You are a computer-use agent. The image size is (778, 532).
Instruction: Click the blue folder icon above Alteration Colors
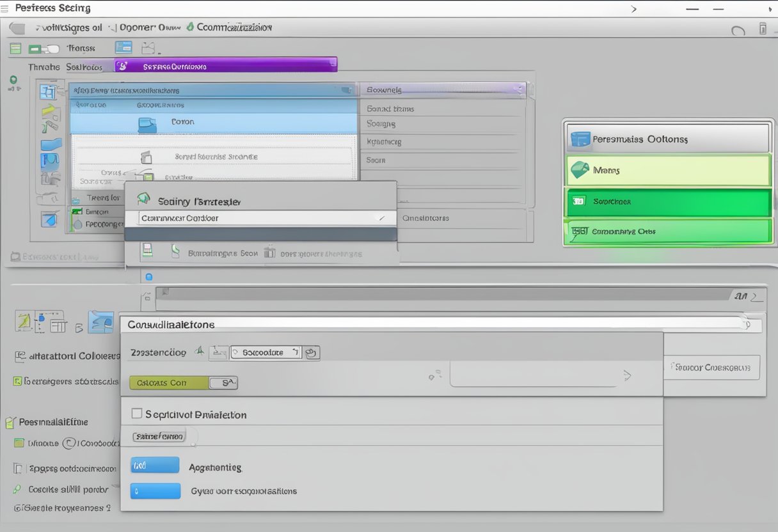click(x=100, y=323)
